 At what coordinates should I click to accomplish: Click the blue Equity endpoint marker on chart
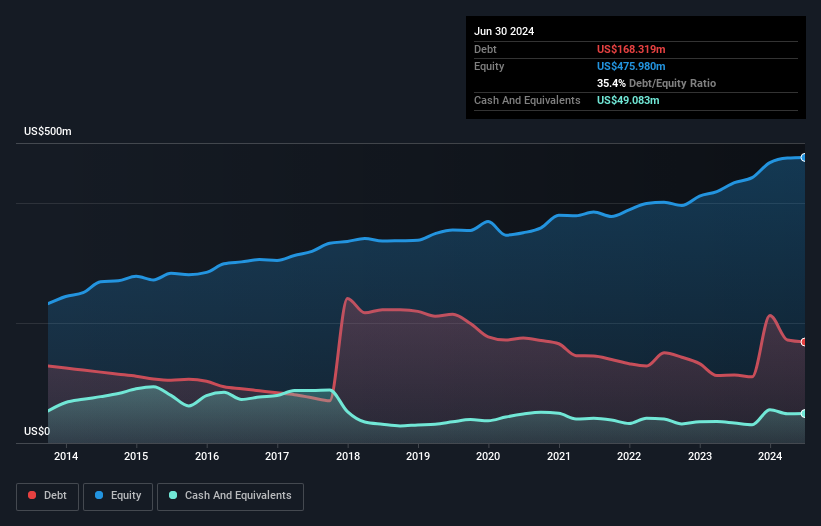[803, 158]
